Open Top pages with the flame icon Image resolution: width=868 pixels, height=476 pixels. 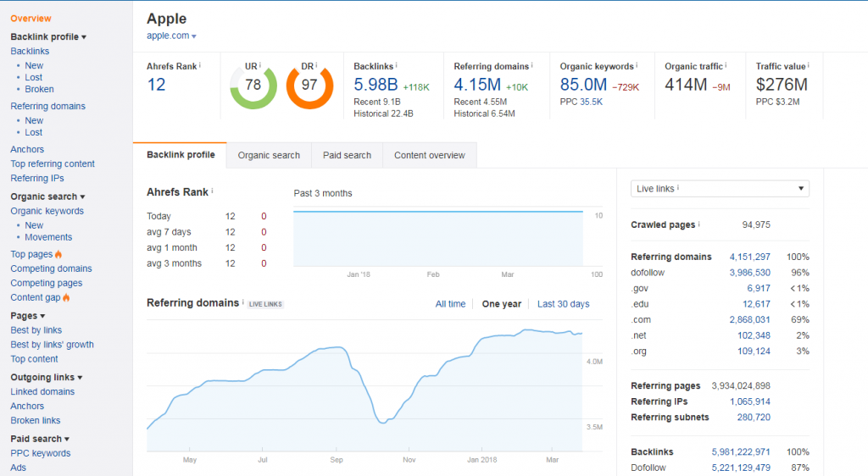pyautogui.click(x=36, y=254)
